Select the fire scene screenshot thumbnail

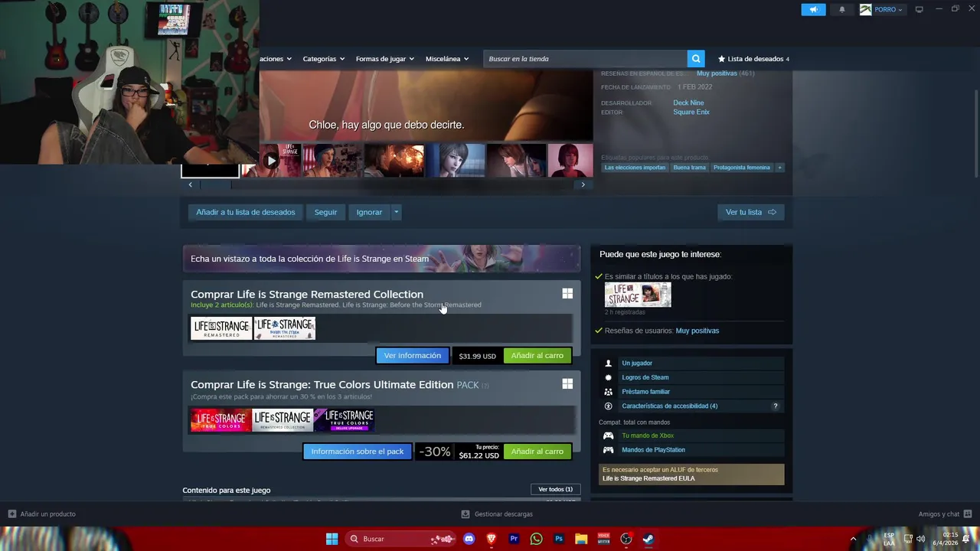394,161
